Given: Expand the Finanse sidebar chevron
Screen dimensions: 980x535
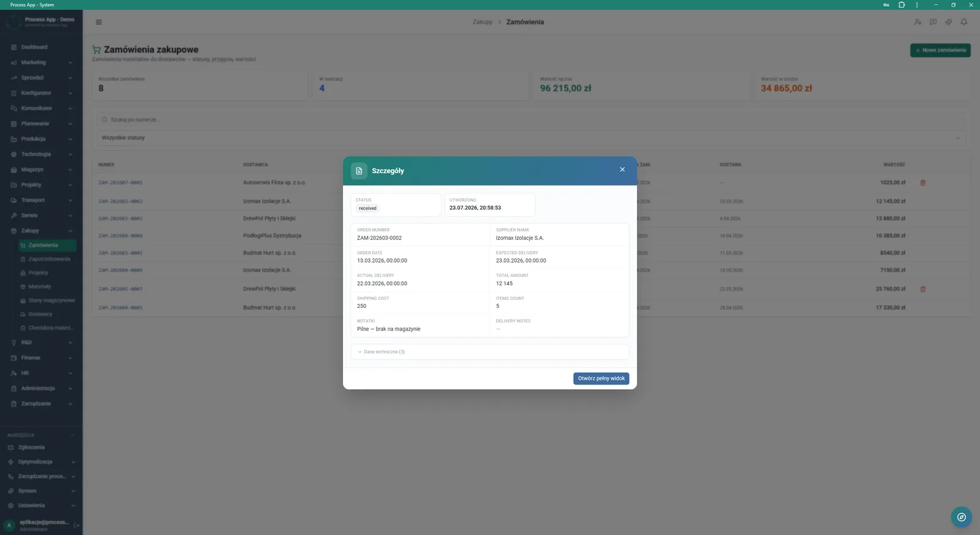Looking at the screenshot, I should [x=70, y=358].
